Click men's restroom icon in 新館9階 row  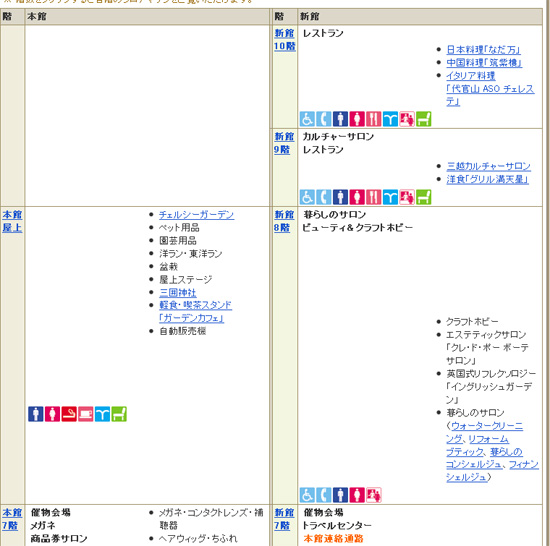coord(340,197)
